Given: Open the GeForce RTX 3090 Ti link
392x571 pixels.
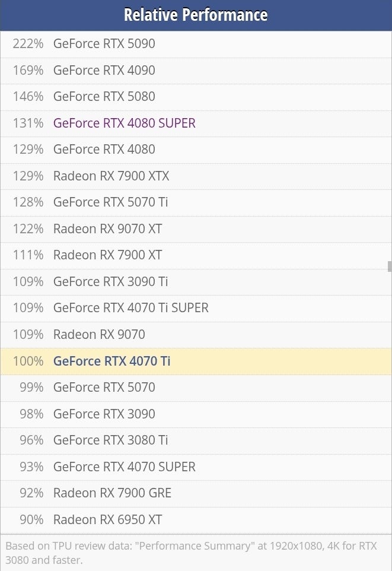Looking at the screenshot, I should tap(110, 281).
